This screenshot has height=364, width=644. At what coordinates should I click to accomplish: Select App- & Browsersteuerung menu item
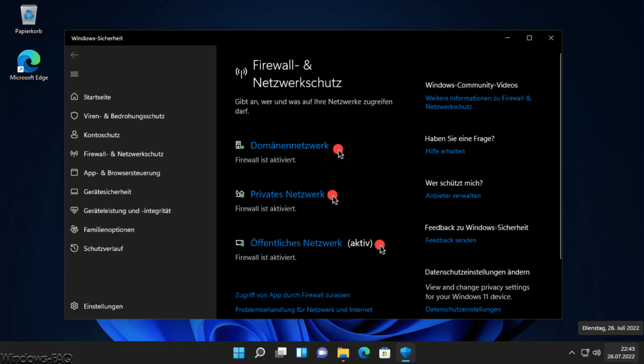tap(121, 173)
